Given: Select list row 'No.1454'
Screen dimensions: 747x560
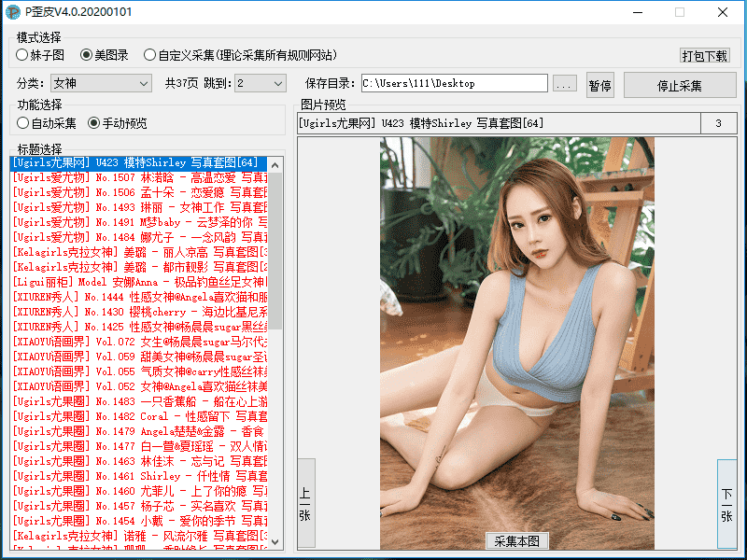Looking at the screenshot, I should coord(138,521).
